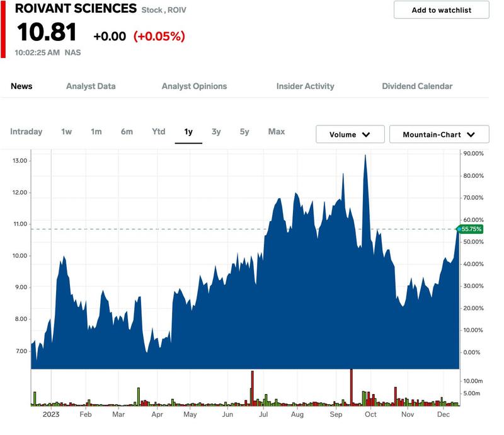Select the 1w chart range
This screenshot has width=504, height=435.
click(x=67, y=132)
